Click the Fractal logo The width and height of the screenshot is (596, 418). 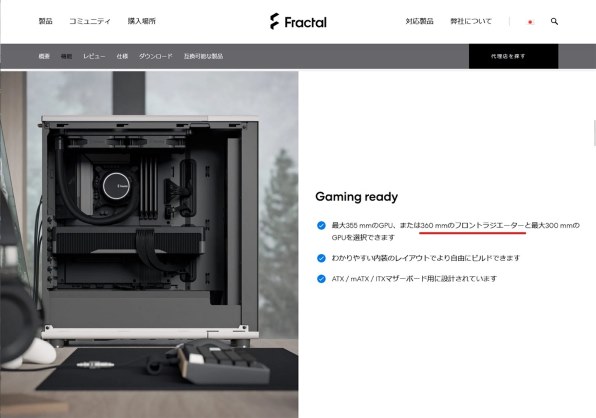(298, 22)
